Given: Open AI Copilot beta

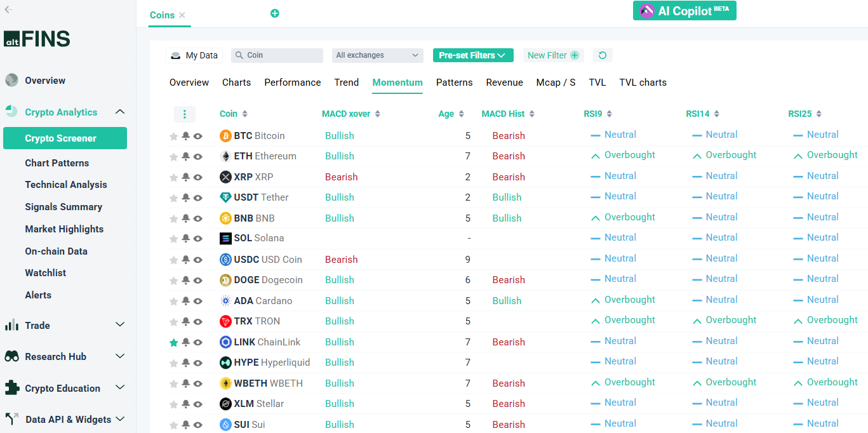Looking at the screenshot, I should [684, 11].
